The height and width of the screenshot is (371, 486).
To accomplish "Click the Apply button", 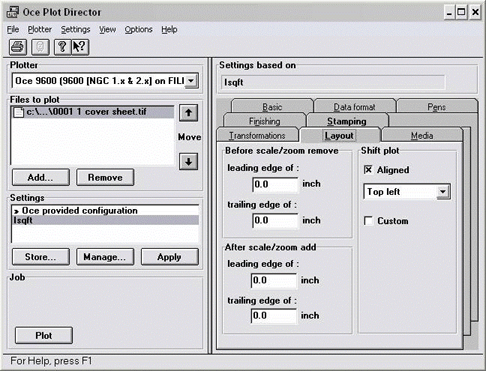I will click(x=170, y=257).
